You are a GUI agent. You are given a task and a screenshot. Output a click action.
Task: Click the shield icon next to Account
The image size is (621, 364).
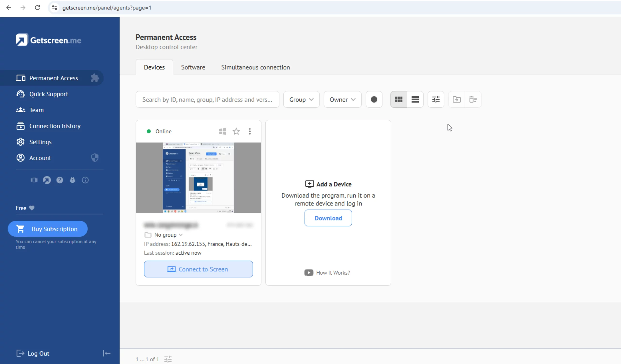point(95,158)
